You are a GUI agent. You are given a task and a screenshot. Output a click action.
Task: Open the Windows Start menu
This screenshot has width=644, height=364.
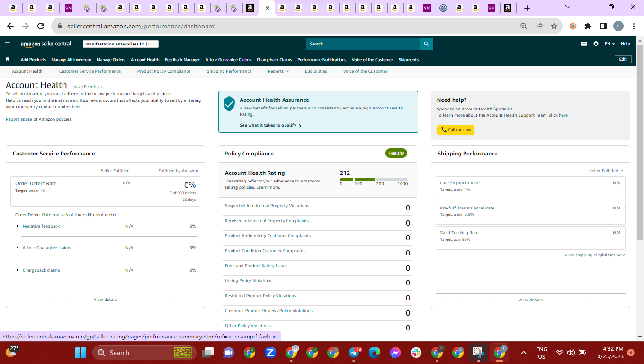pyautogui.click(x=80, y=353)
